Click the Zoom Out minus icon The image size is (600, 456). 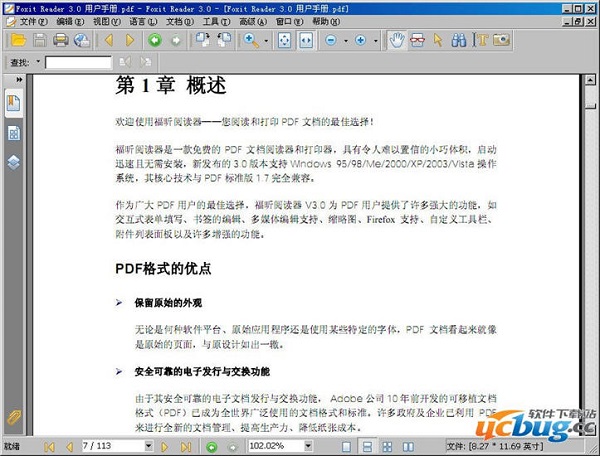(331, 40)
